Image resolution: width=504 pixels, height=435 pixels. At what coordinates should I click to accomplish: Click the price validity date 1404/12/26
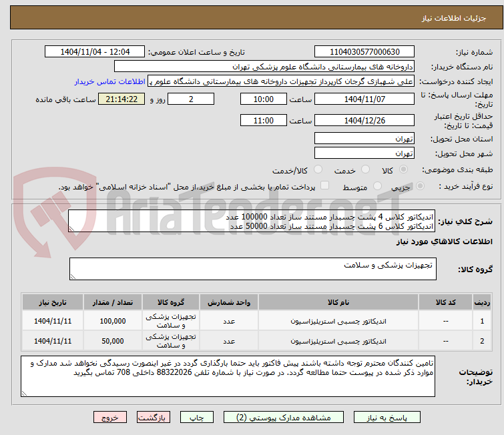tap(364, 121)
